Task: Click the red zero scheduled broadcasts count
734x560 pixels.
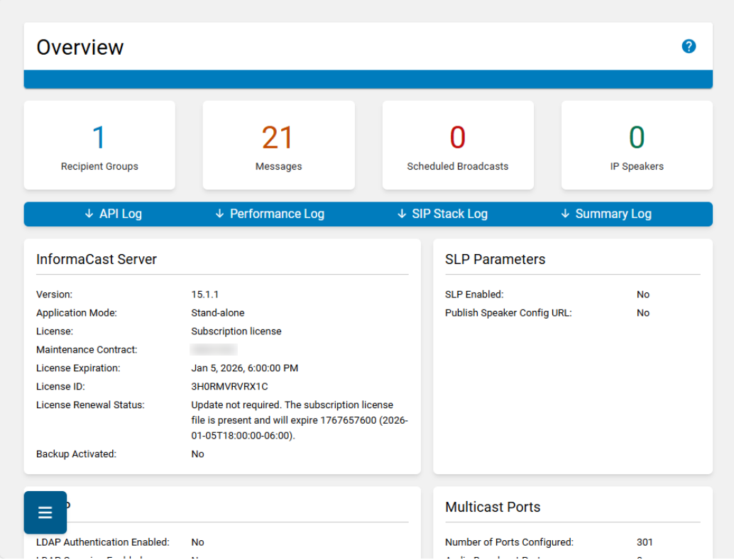Action: [x=458, y=138]
